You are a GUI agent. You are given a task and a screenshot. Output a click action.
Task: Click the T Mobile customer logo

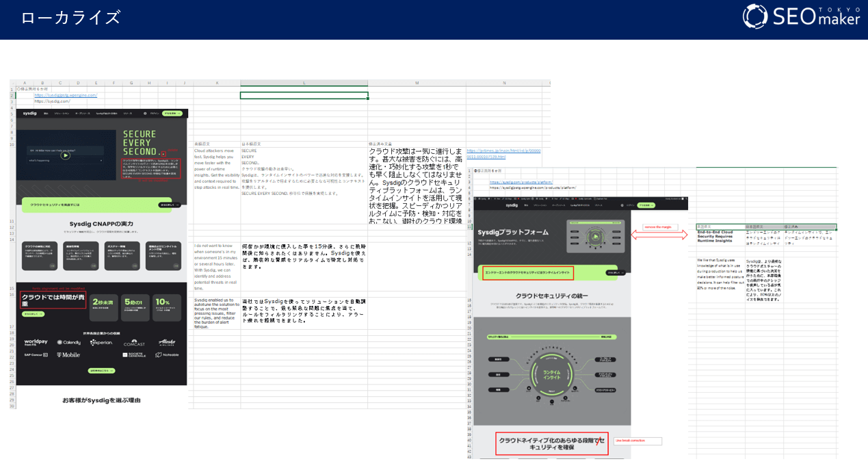pos(68,354)
